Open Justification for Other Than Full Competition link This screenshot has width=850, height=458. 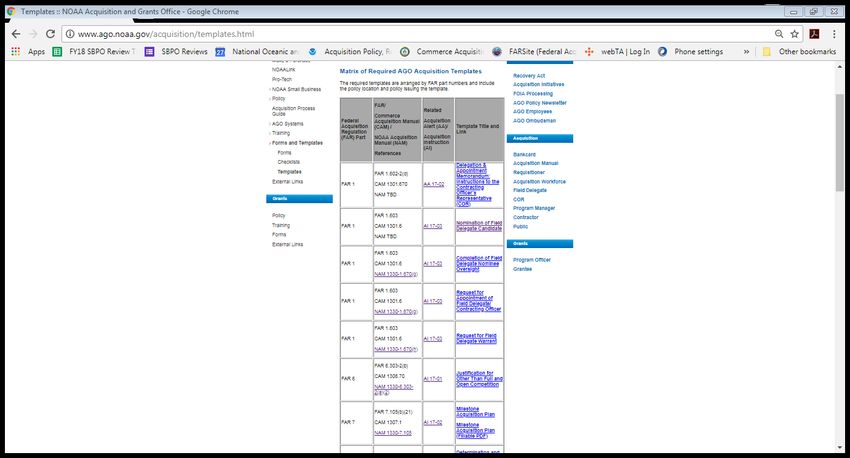click(x=479, y=379)
